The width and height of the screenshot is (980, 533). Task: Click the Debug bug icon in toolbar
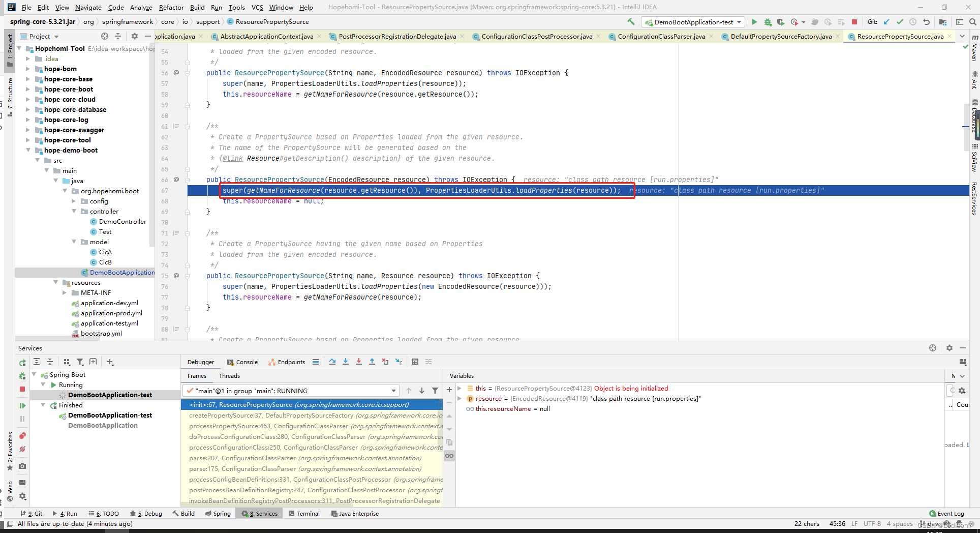(x=768, y=22)
